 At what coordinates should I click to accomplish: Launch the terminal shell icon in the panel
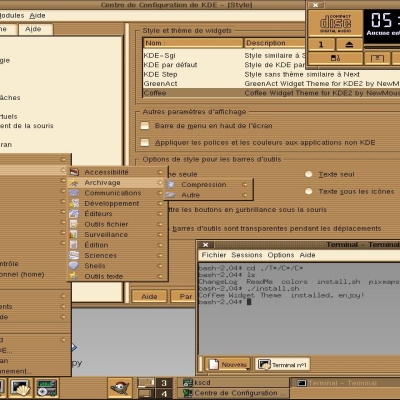pos(21,388)
